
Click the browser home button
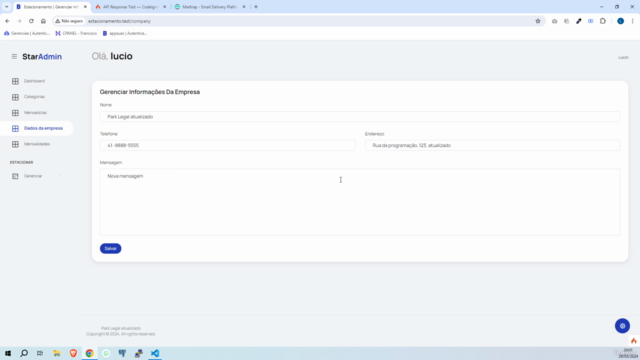click(x=43, y=21)
